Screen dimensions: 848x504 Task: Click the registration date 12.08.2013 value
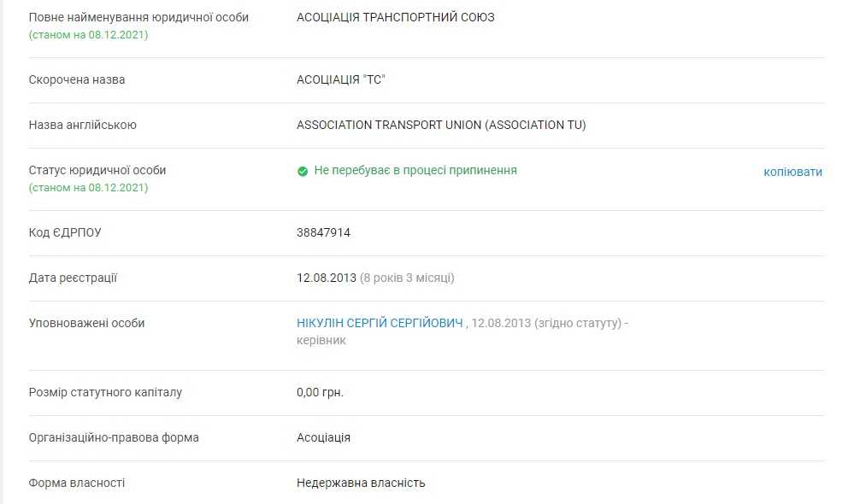point(326,278)
